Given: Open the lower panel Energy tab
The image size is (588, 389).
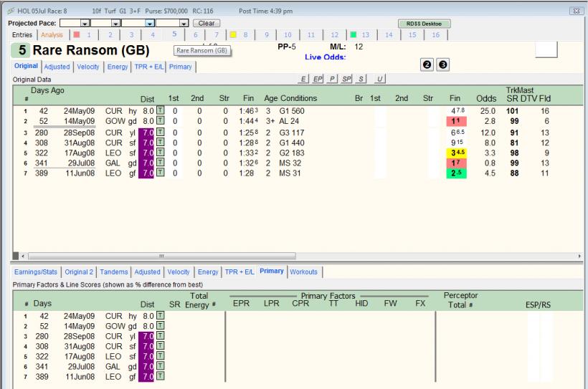Looking at the screenshot, I should pyautogui.click(x=208, y=272).
